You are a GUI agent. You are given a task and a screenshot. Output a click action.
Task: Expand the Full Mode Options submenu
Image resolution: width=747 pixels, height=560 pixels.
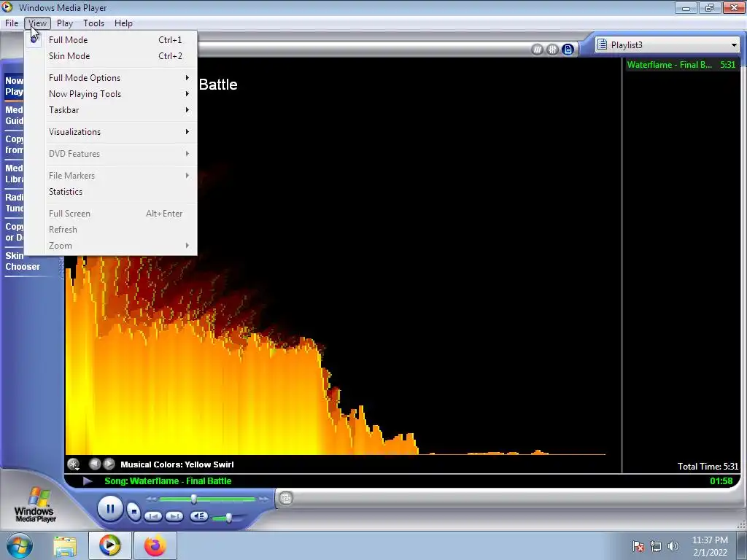click(111, 78)
